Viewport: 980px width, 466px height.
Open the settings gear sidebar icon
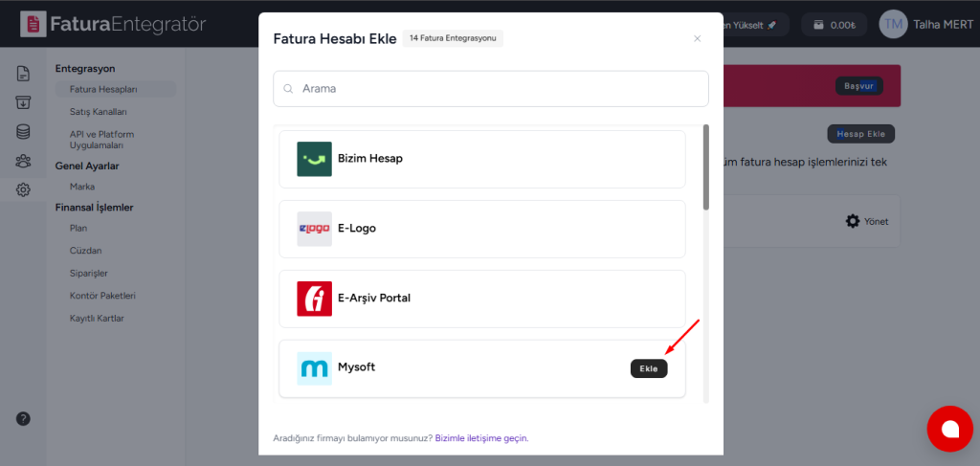pyautogui.click(x=23, y=189)
